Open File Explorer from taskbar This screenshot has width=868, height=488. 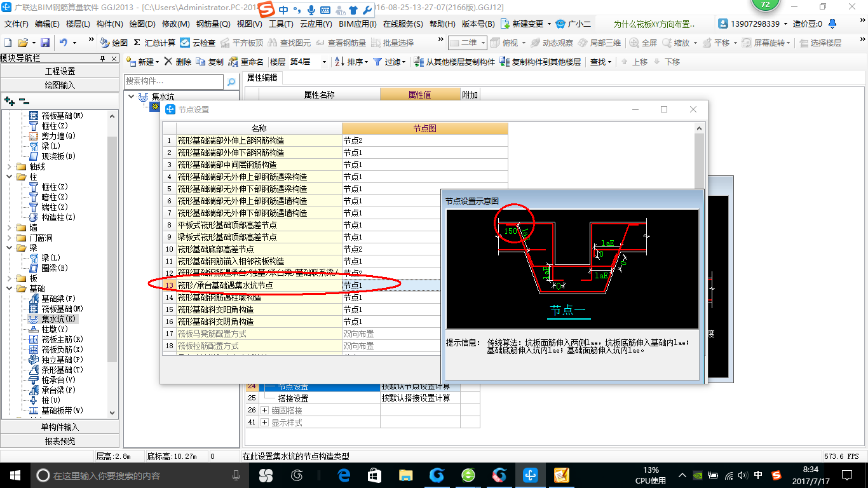405,475
